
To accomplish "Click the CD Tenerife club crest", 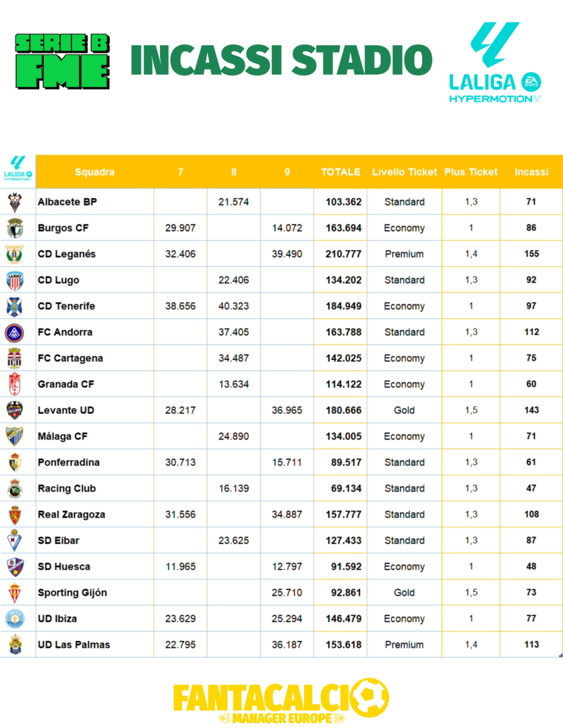I will 15,306.
